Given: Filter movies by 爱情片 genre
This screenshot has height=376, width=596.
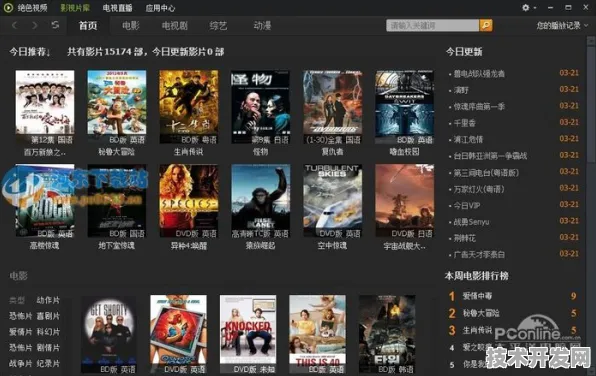Looking at the screenshot, I should click(x=21, y=332).
